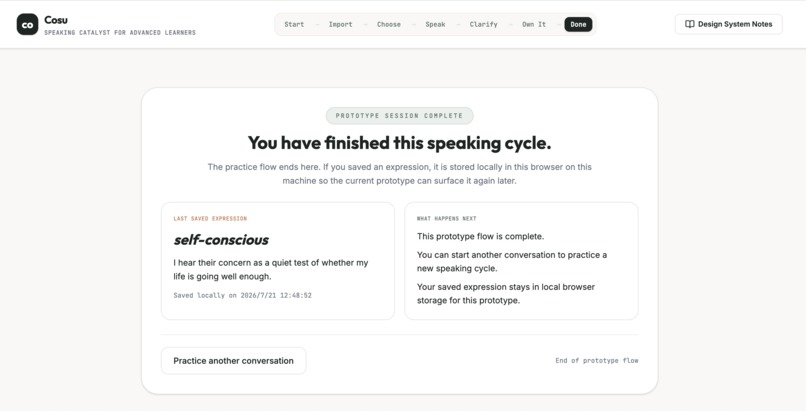Click the "Saved locally on 2026/7/21 12:48:52" timestamp

(242, 295)
